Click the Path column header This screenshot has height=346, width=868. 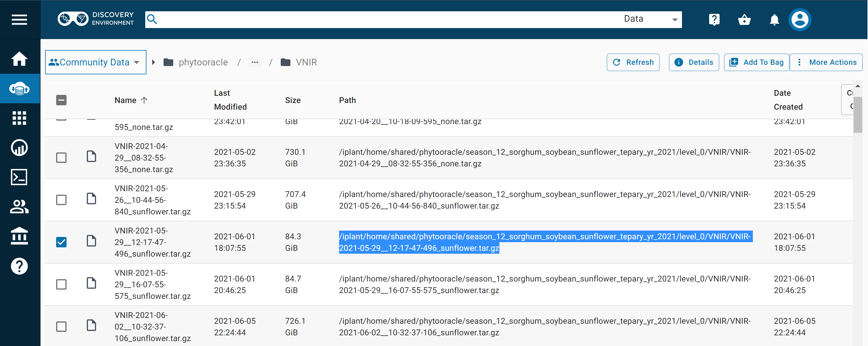point(347,100)
